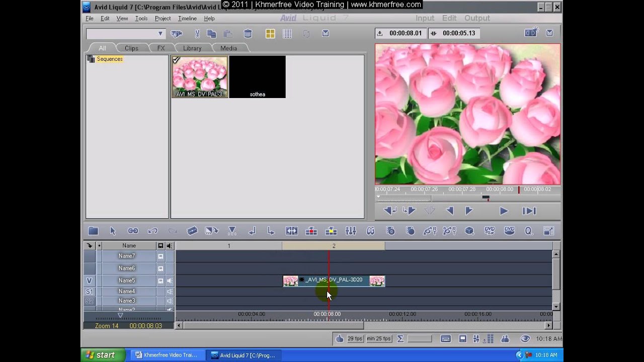Screen dimensions: 644x362
Task: Select the AVI_MS_DV_PAL-3D20 clip on timeline
Action: pos(334,281)
